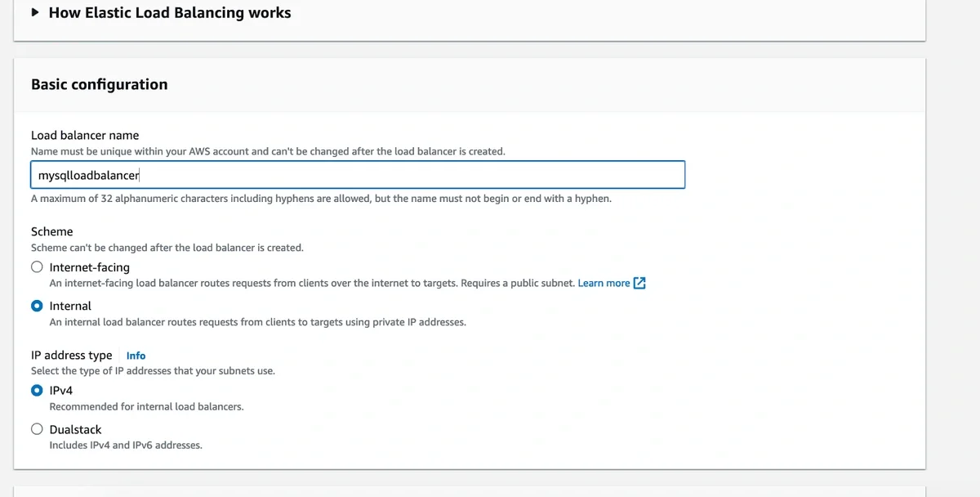The width and height of the screenshot is (980, 497).
Task: Click the IPv4 option label text
Action: [61, 391]
